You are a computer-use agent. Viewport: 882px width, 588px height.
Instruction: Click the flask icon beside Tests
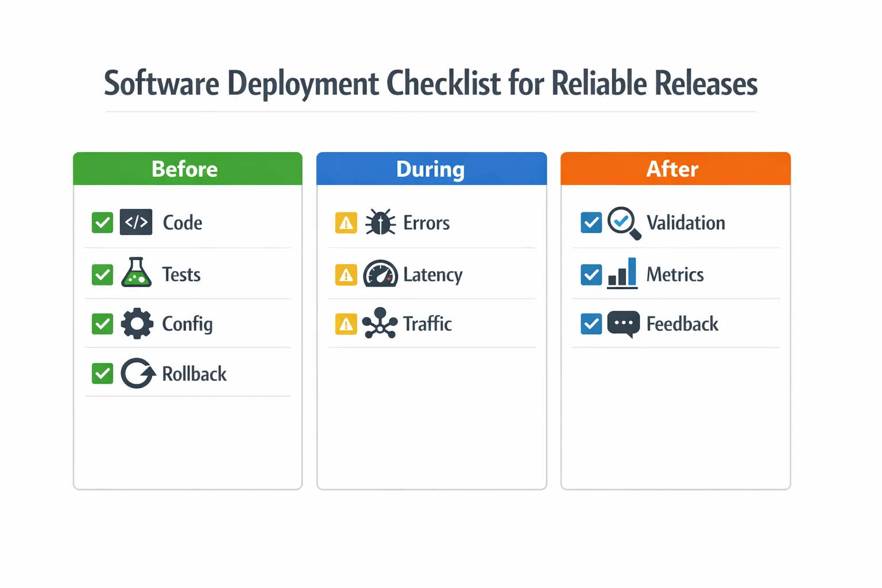[136, 274]
